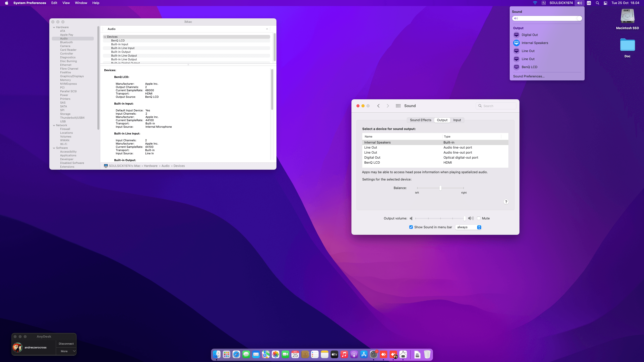Click the Sound volume icon in menu bar
644x362 pixels.
pyautogui.click(x=579, y=3)
